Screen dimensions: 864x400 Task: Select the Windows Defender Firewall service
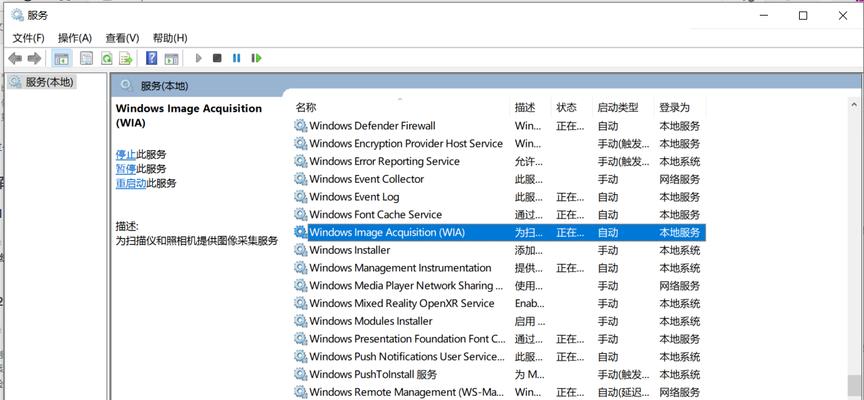click(x=499, y=126)
